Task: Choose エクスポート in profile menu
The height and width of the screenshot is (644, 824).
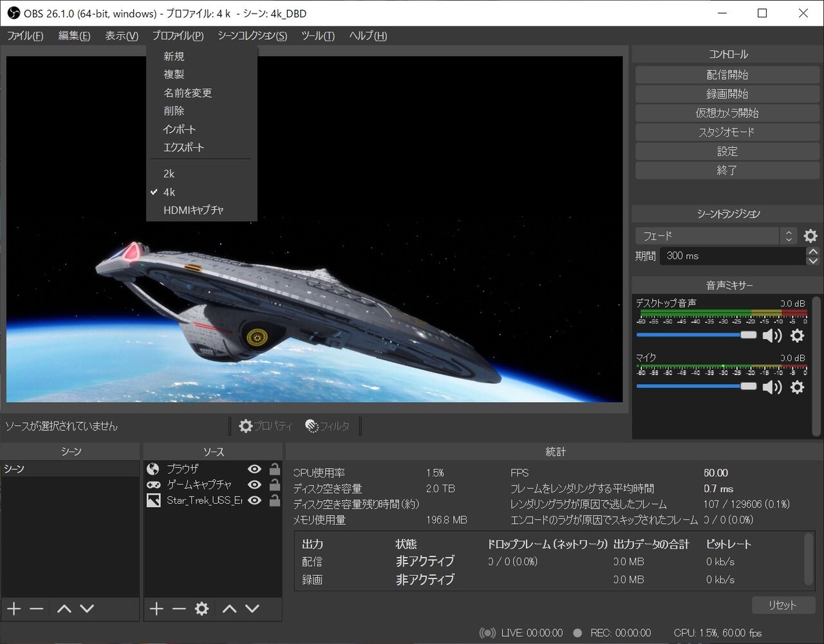Action: point(201,147)
